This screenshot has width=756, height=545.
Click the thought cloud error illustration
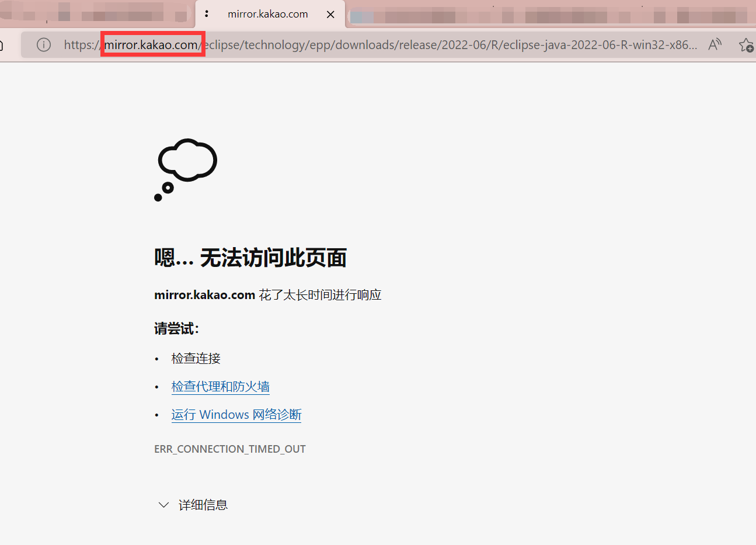[x=186, y=170]
